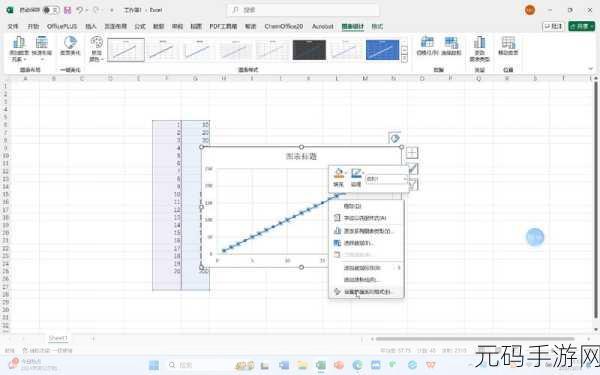The width and height of the screenshot is (600, 375).
Task: Click the vertical scrollbar on the right
Action: point(595,199)
